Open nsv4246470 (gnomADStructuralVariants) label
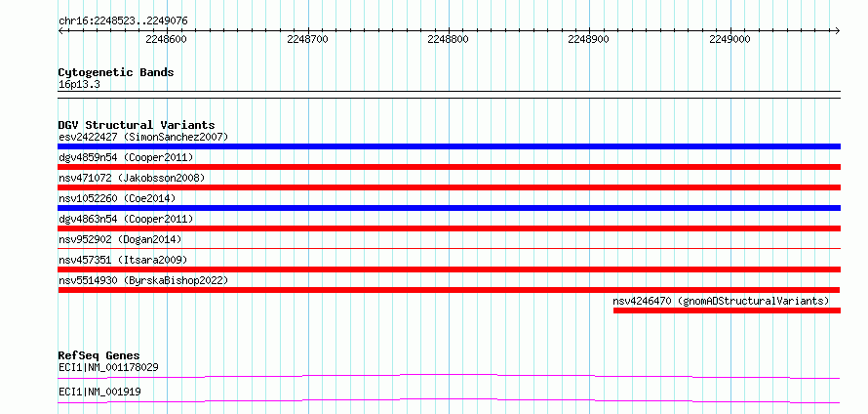The image size is (868, 414). coord(721,301)
